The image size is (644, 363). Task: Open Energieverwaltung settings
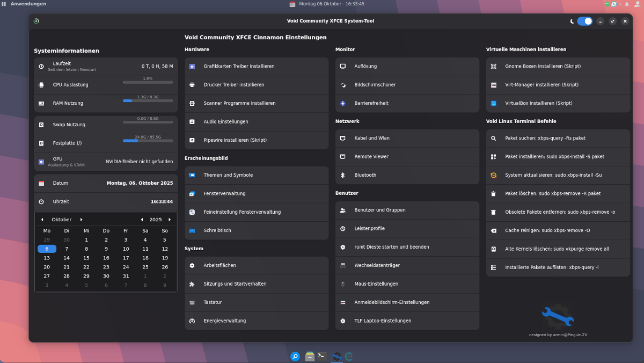[x=224, y=321]
